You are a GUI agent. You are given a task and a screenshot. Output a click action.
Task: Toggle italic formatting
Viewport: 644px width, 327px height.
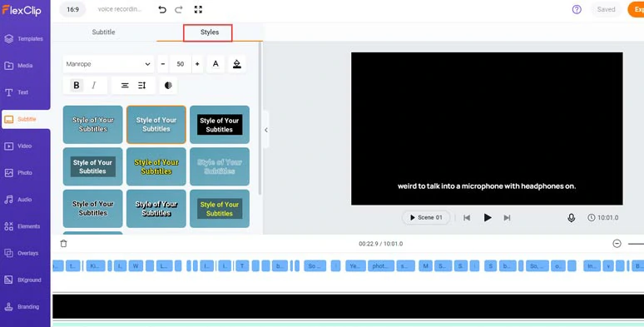(x=94, y=86)
